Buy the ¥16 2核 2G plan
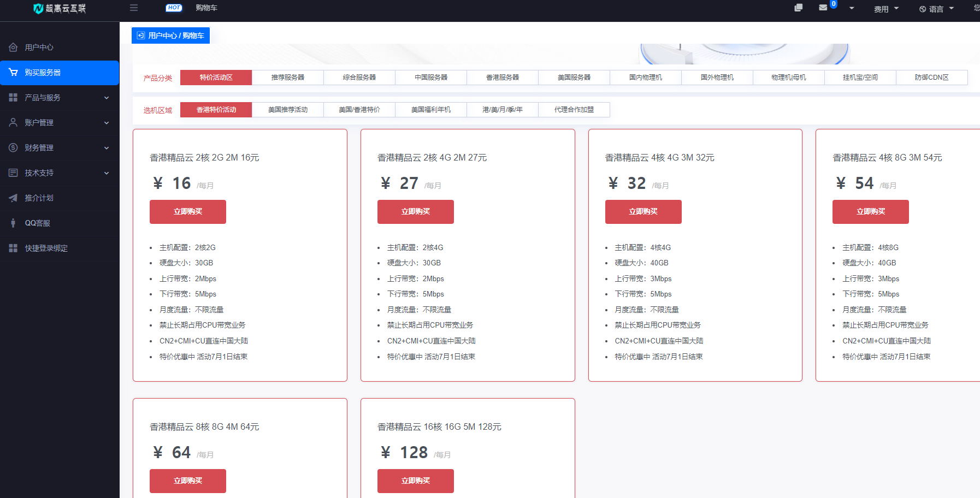Screen dimensions: 980x498 (188, 212)
